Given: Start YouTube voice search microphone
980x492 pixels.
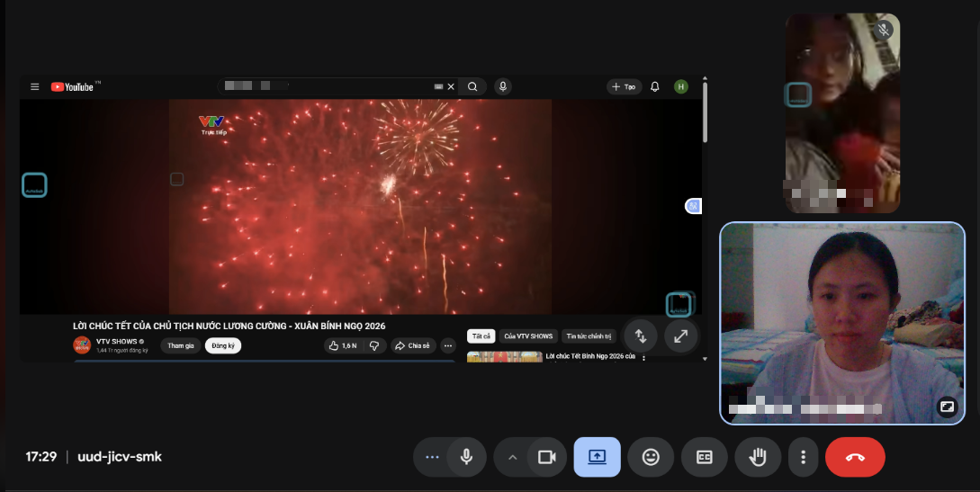Looking at the screenshot, I should (502, 86).
